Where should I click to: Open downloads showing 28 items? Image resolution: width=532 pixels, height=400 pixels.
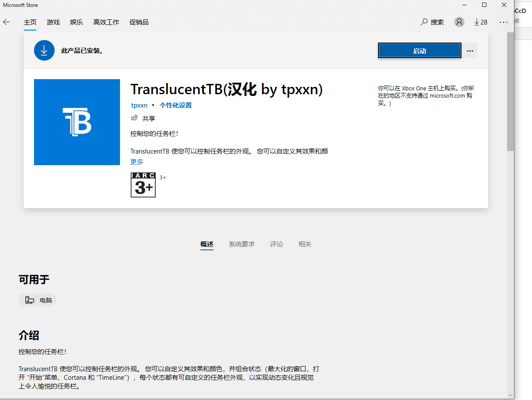[x=481, y=22]
